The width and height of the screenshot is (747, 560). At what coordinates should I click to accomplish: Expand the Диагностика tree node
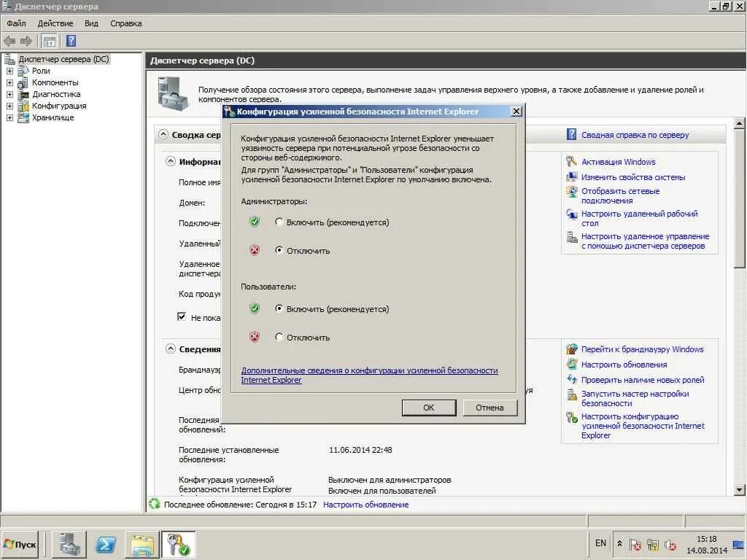click(9, 94)
